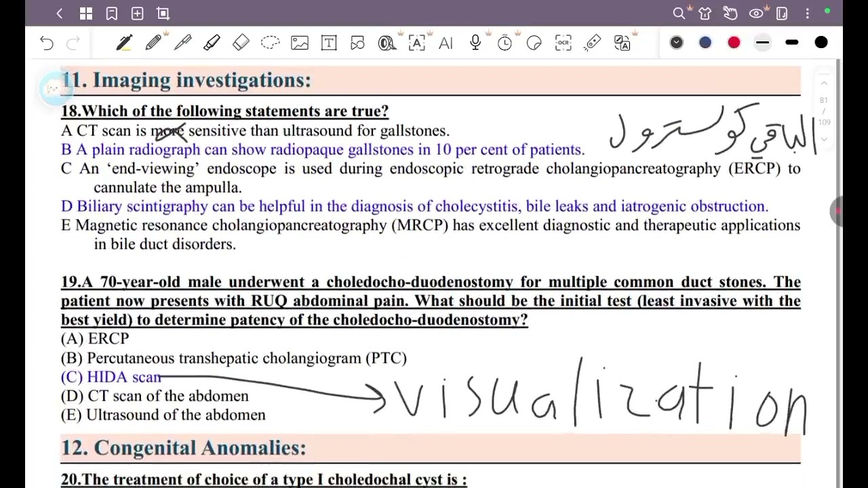Image resolution: width=868 pixels, height=488 pixels.
Task: Open the translate tool
Action: (622, 43)
